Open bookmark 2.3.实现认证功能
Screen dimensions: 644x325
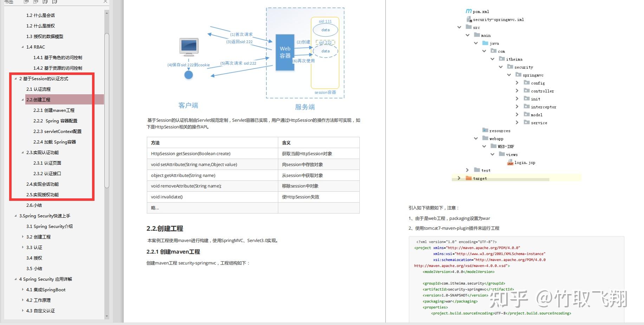point(43,153)
